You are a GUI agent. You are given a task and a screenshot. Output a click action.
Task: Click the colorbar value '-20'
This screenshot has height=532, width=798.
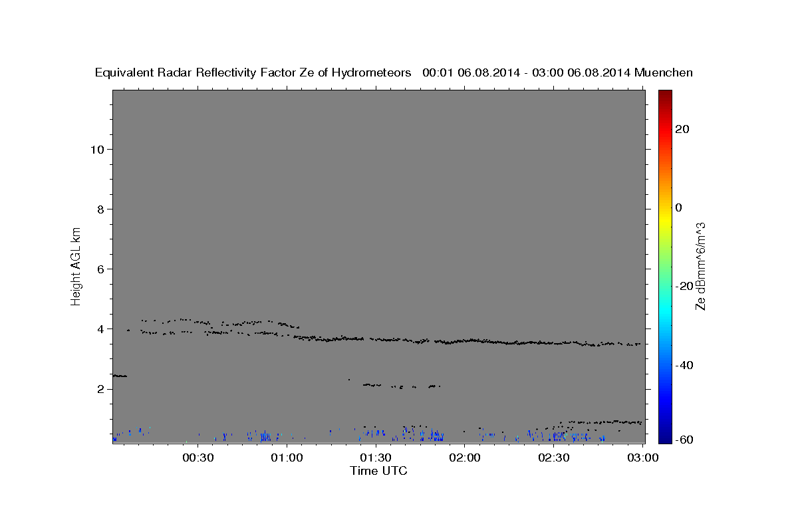685,286
